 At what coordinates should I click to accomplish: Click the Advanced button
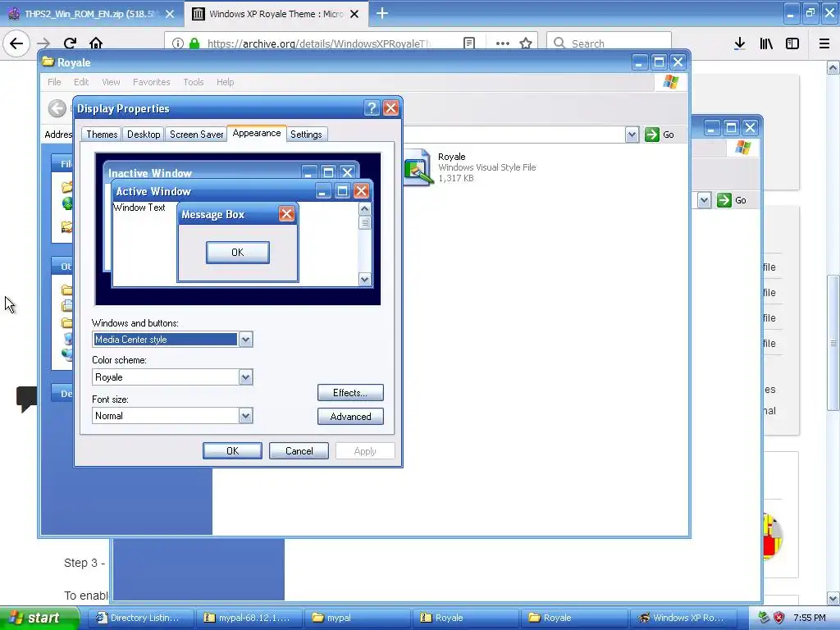350,417
